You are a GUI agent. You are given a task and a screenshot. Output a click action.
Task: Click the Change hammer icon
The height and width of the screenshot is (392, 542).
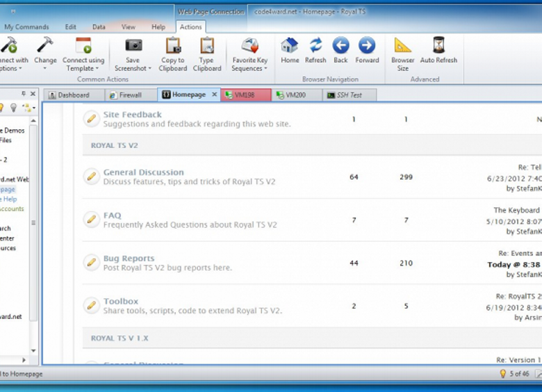[45, 45]
